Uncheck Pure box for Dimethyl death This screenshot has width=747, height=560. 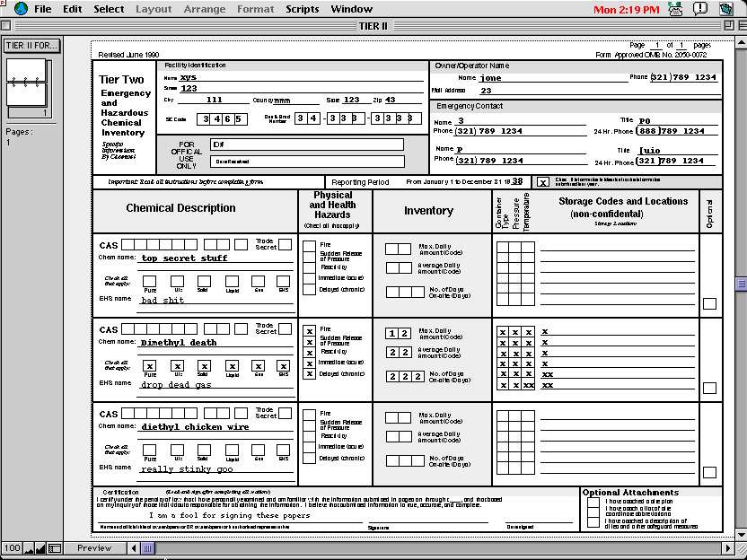point(150,366)
